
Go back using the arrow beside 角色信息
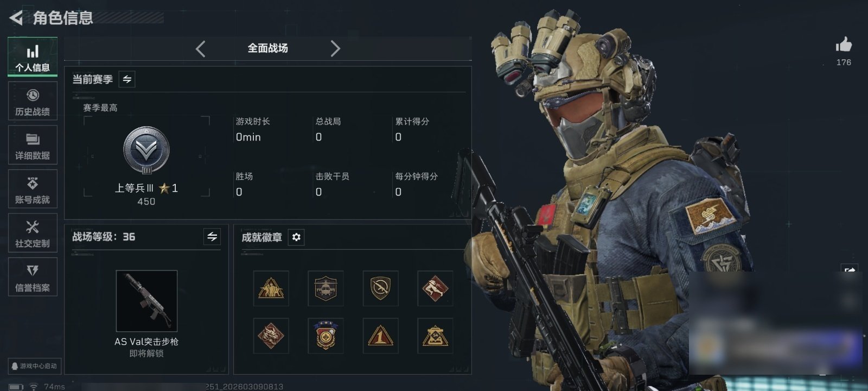(16, 18)
